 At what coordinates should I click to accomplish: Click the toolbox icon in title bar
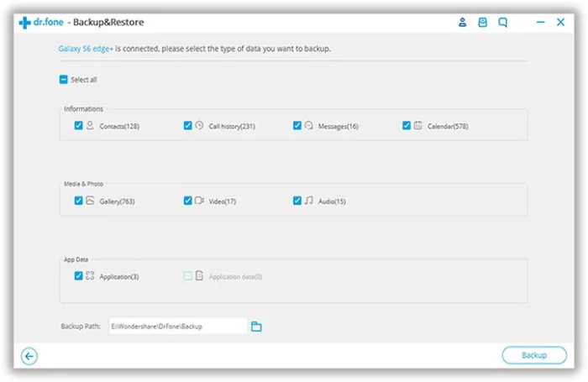[483, 24]
